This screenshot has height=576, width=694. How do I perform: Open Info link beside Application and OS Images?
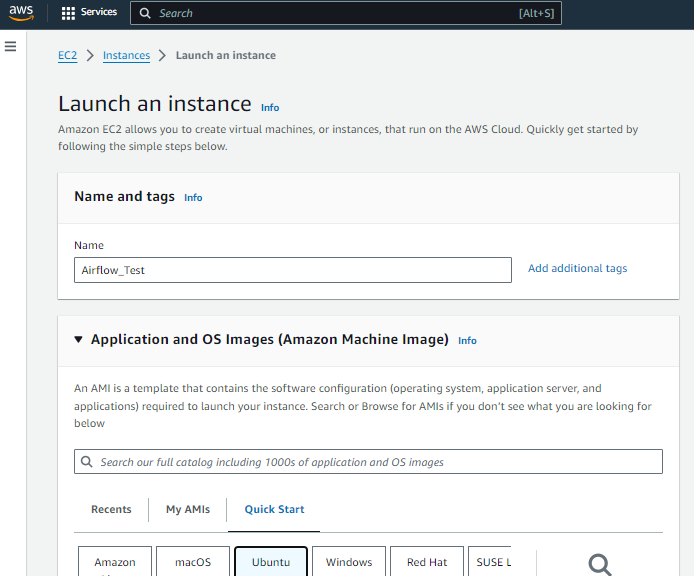coord(467,340)
